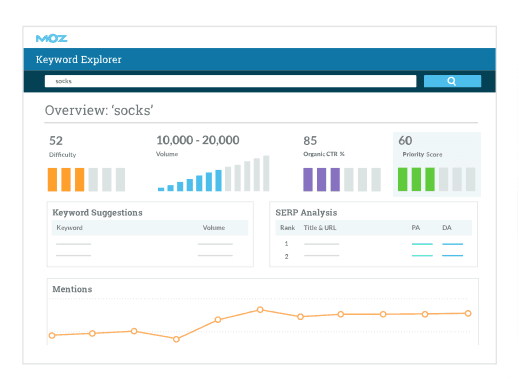Click the Moz logo
The height and width of the screenshot is (385, 518).
[x=51, y=39]
